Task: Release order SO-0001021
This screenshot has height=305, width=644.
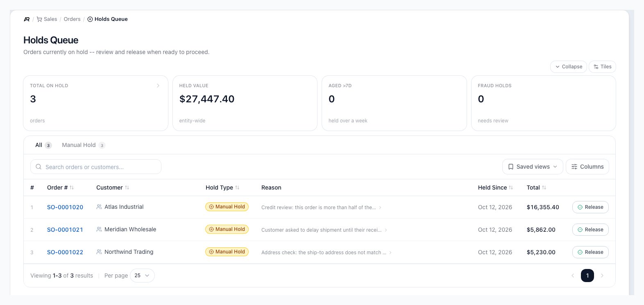Action: click(x=590, y=230)
